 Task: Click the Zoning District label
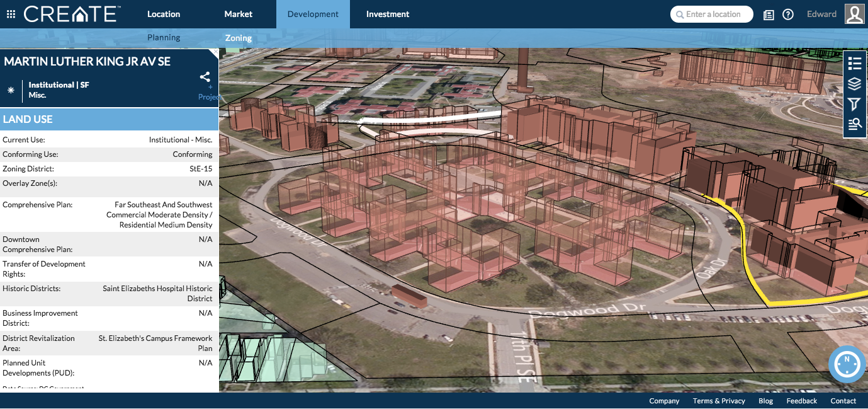[x=28, y=169]
